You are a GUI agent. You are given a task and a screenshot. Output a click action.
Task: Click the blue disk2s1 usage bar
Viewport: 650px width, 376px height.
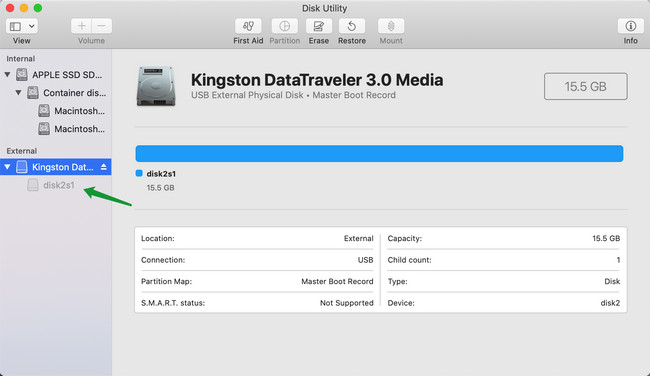pos(379,153)
